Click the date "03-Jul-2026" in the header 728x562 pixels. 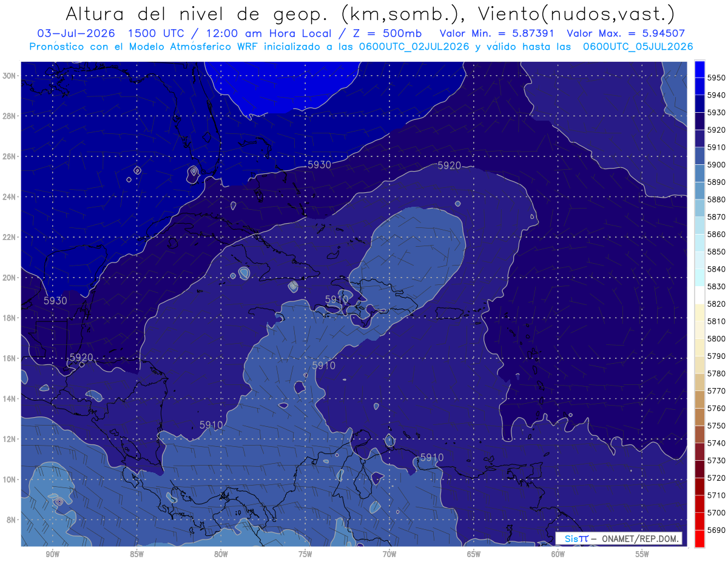pos(77,33)
